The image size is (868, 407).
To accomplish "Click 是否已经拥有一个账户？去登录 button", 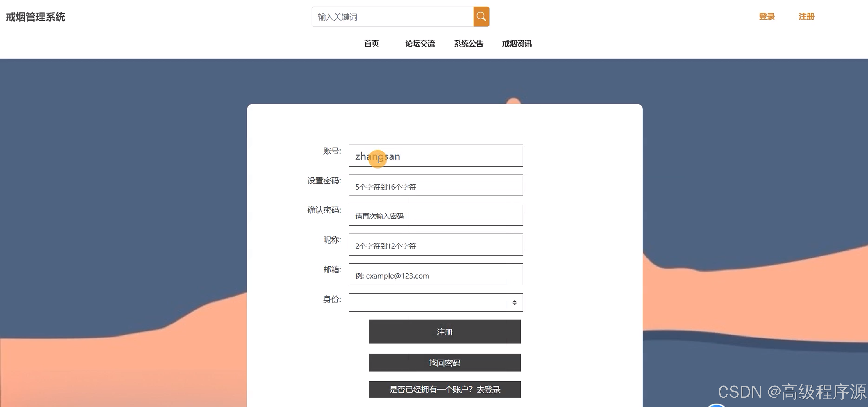I will pos(444,390).
